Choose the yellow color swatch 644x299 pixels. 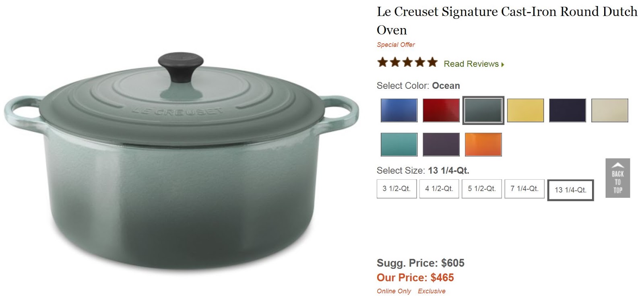(525, 110)
